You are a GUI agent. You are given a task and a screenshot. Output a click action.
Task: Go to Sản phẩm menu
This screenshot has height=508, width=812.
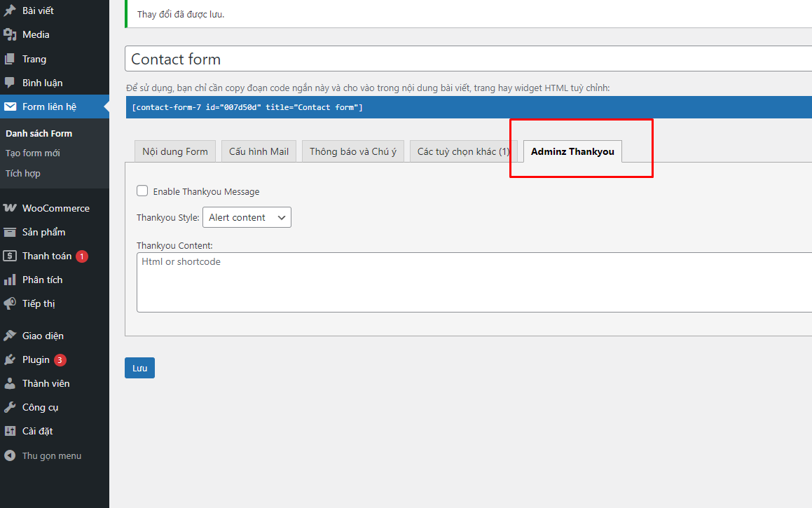pyautogui.click(x=55, y=232)
